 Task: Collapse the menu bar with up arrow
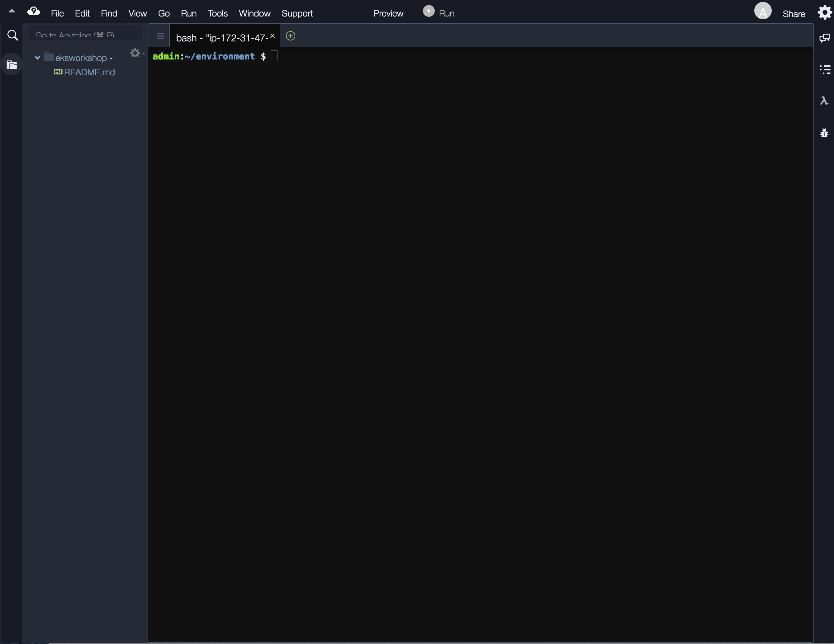[x=12, y=11]
